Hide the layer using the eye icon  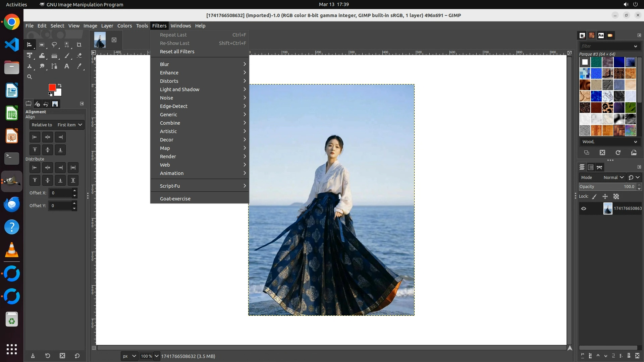coord(584,208)
